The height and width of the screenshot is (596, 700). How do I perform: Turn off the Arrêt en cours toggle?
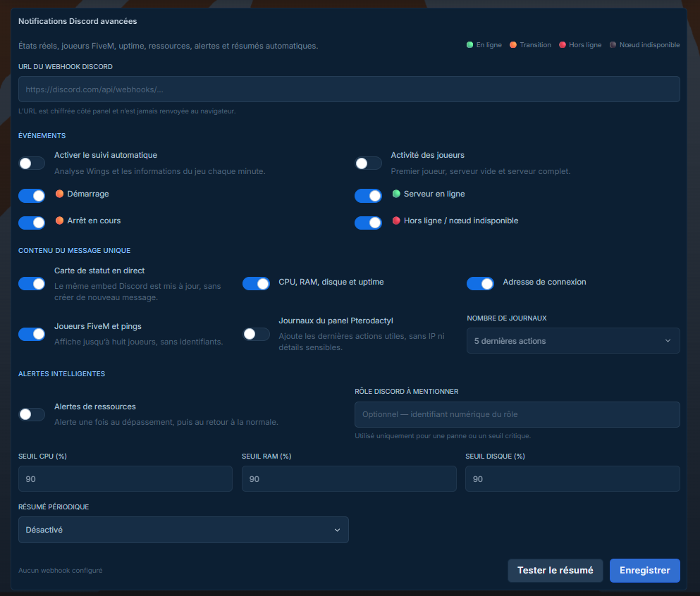tap(32, 222)
